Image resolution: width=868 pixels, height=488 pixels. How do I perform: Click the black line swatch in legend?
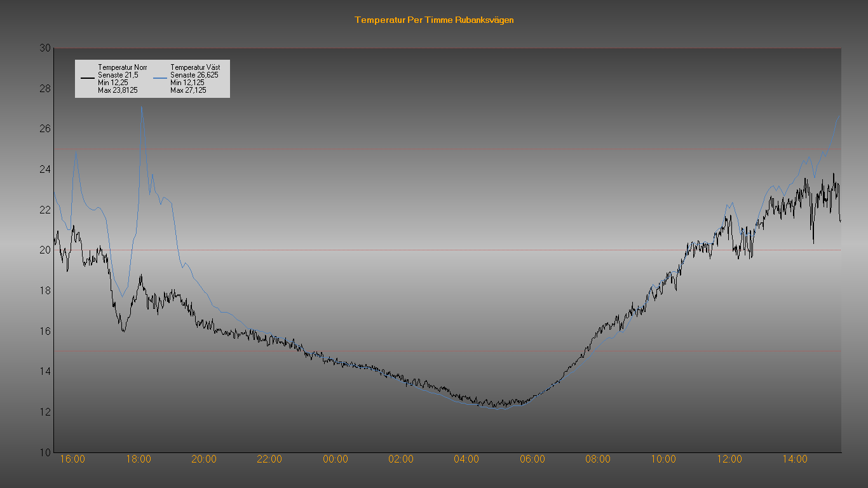coord(88,78)
